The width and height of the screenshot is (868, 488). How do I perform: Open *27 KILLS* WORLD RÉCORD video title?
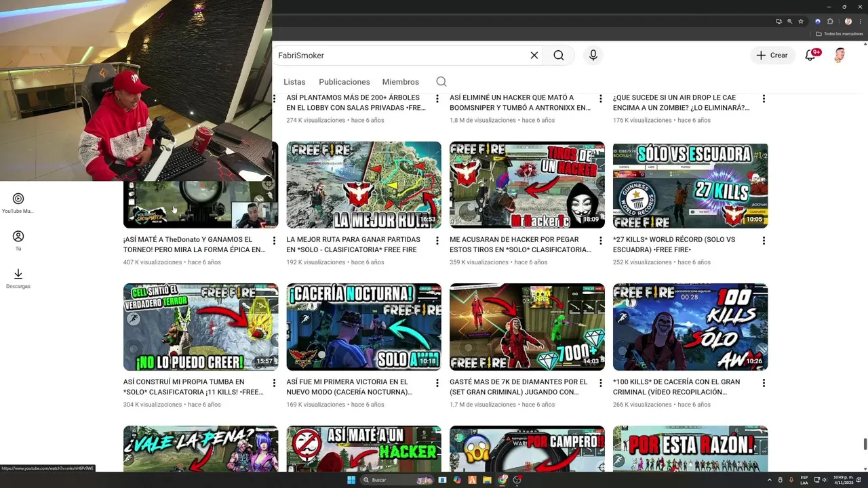(674, 245)
